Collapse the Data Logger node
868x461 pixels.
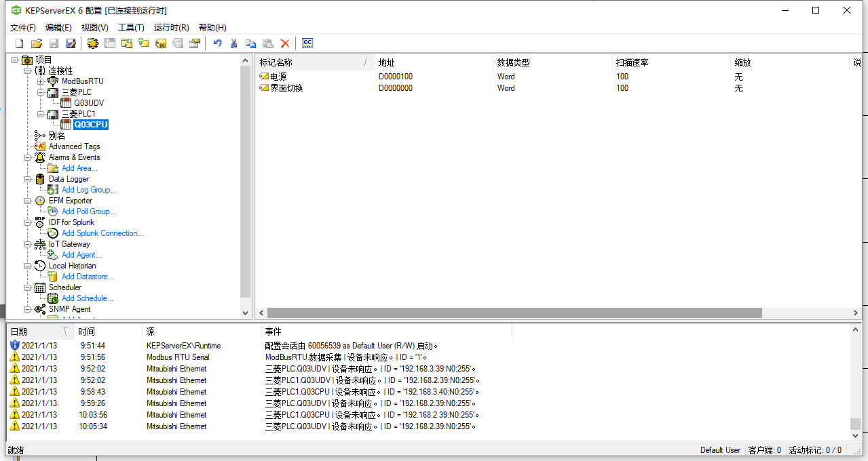pos(28,179)
